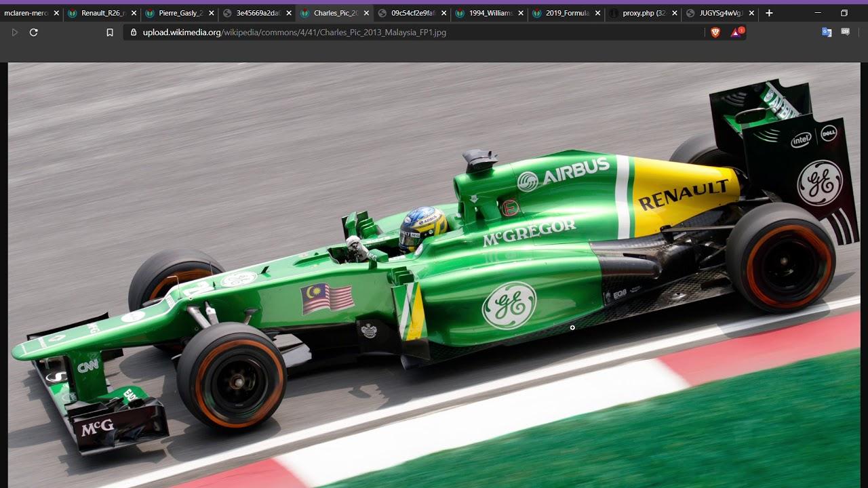The image size is (868, 488).
Task: Click the CSS extension icon in toolbar
Action: tap(846, 32)
